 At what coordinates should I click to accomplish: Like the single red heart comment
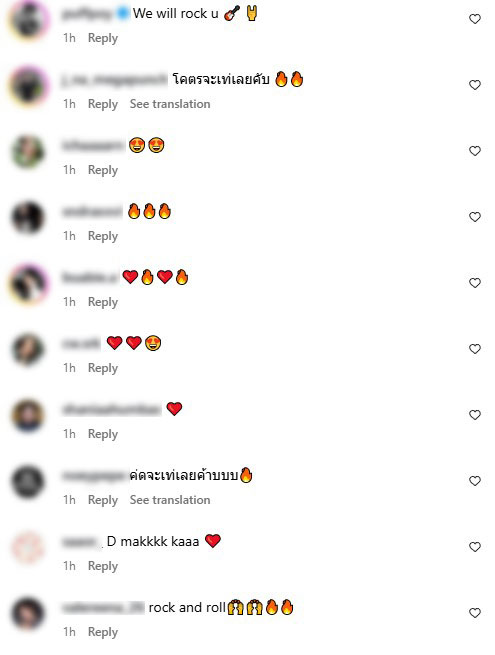coord(475,415)
